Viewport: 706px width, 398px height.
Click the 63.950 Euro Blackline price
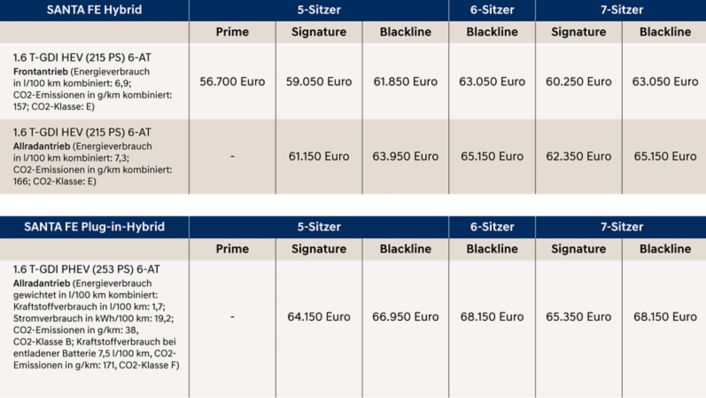click(405, 156)
